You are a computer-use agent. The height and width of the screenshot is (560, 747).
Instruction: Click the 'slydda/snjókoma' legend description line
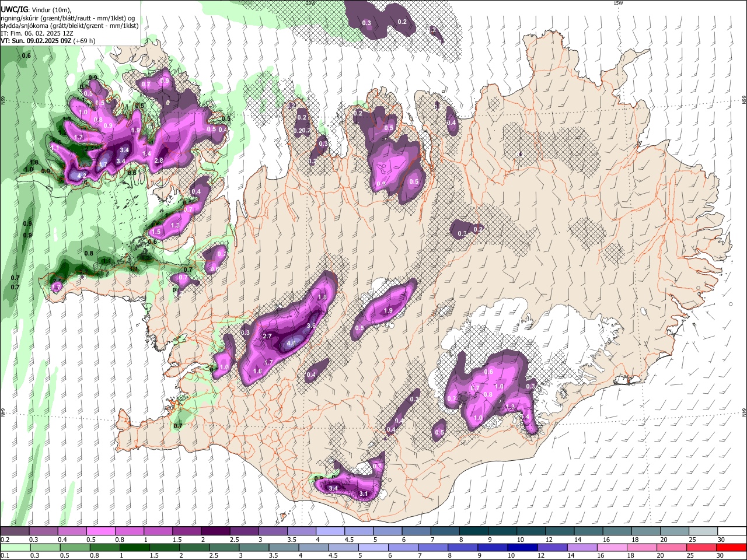[x=70, y=26]
